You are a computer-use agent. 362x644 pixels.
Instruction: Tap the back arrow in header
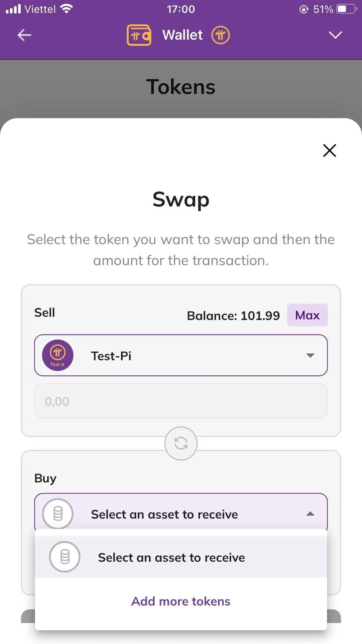tap(25, 35)
